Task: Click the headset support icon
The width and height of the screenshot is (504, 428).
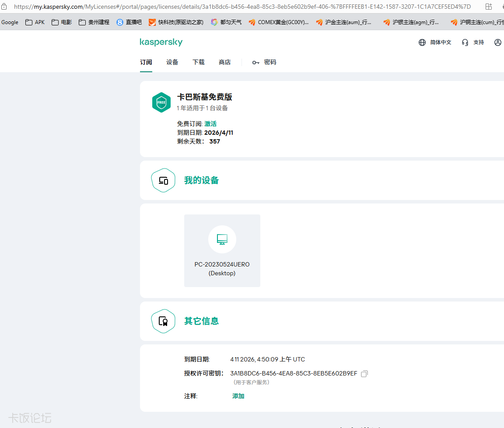Action: click(x=465, y=42)
